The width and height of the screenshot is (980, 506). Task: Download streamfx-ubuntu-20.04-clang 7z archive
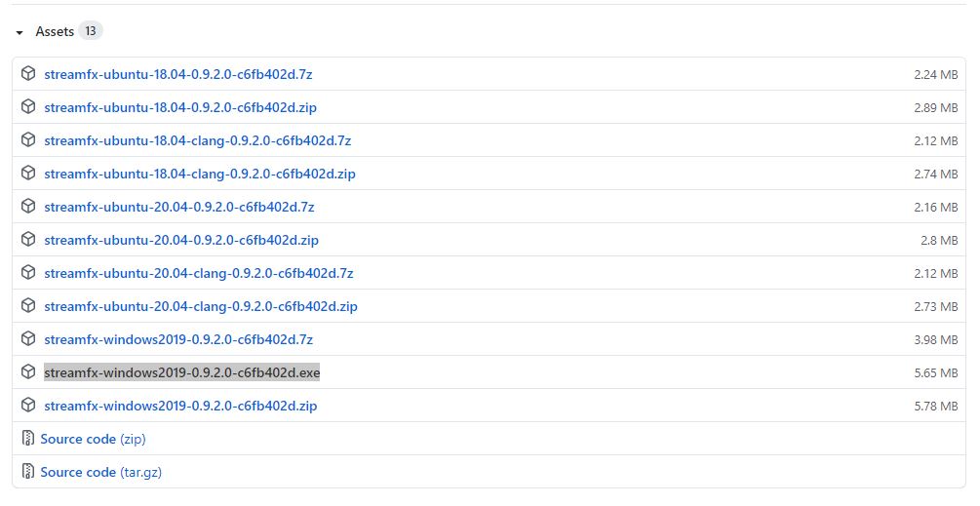tap(199, 273)
